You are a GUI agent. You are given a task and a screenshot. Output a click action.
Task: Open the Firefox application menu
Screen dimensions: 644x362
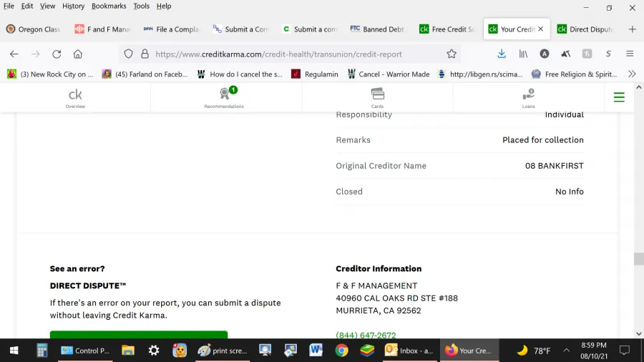pos(630,54)
